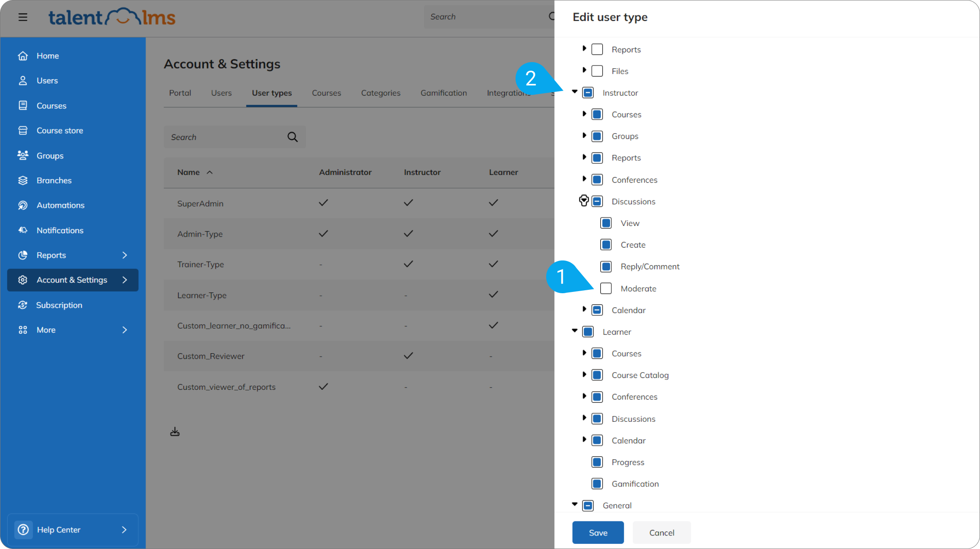Expand Reports submenu chevron in sidebar
980x549 pixels.
click(125, 255)
